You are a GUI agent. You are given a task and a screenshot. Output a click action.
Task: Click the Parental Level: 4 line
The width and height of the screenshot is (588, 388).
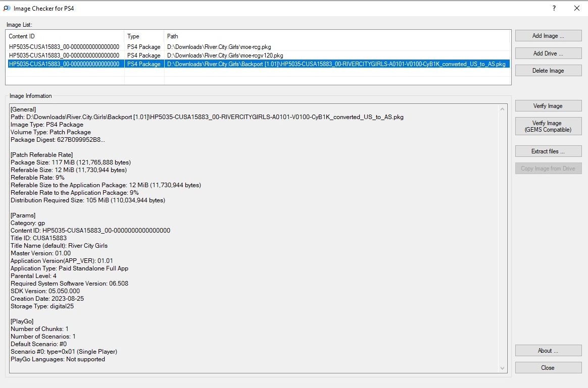pyautogui.click(x=33, y=276)
